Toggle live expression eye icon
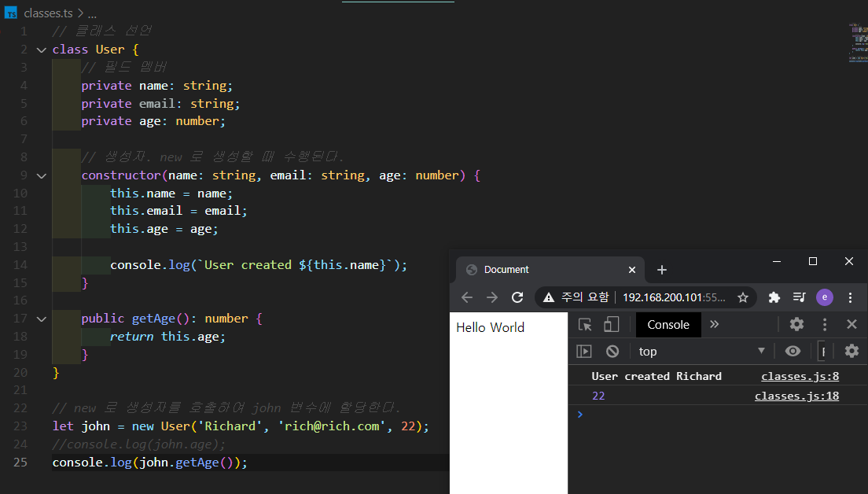868x494 pixels. 793,351
